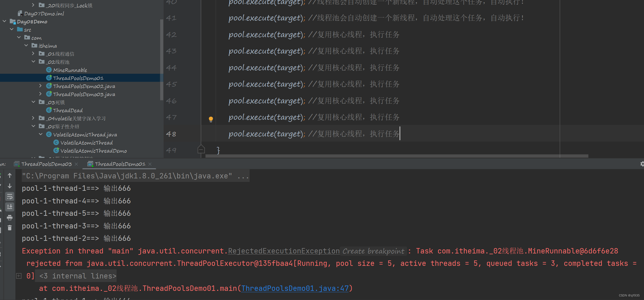Place cursor on line 44 pool.execute statement

[x=267, y=68]
